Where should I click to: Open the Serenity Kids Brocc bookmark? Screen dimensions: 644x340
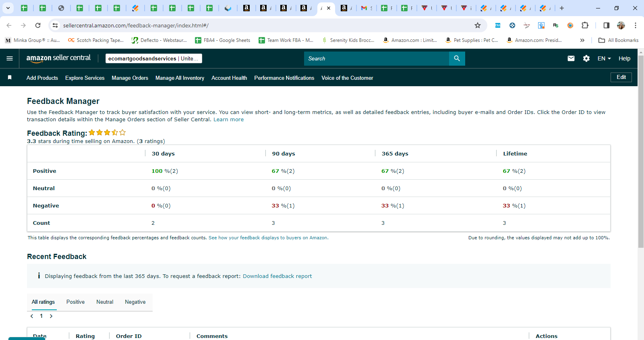348,40
